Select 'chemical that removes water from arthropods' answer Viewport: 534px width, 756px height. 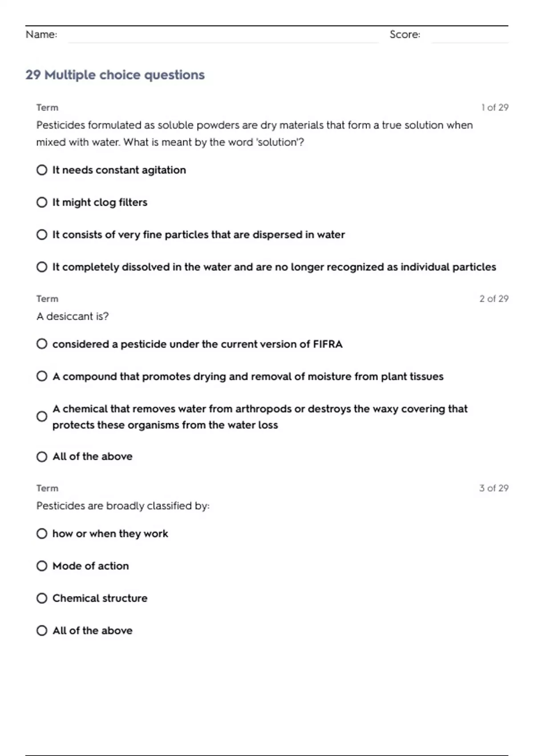click(42, 417)
